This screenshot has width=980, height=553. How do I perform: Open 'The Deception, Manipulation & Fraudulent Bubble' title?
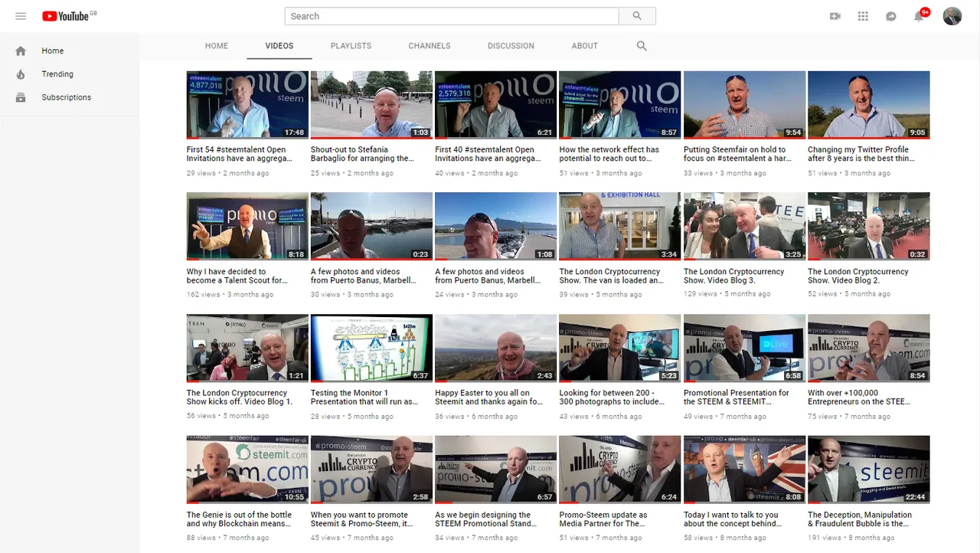pos(861,519)
